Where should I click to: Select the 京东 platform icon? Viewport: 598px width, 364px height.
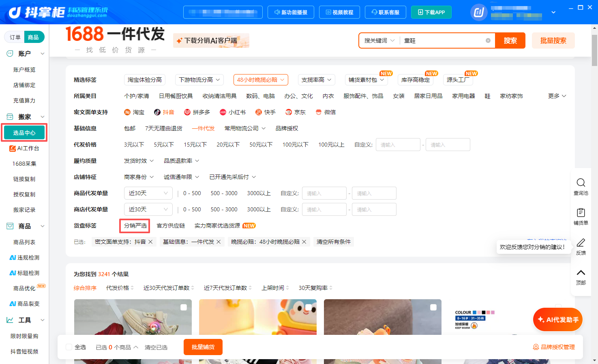pos(289,112)
